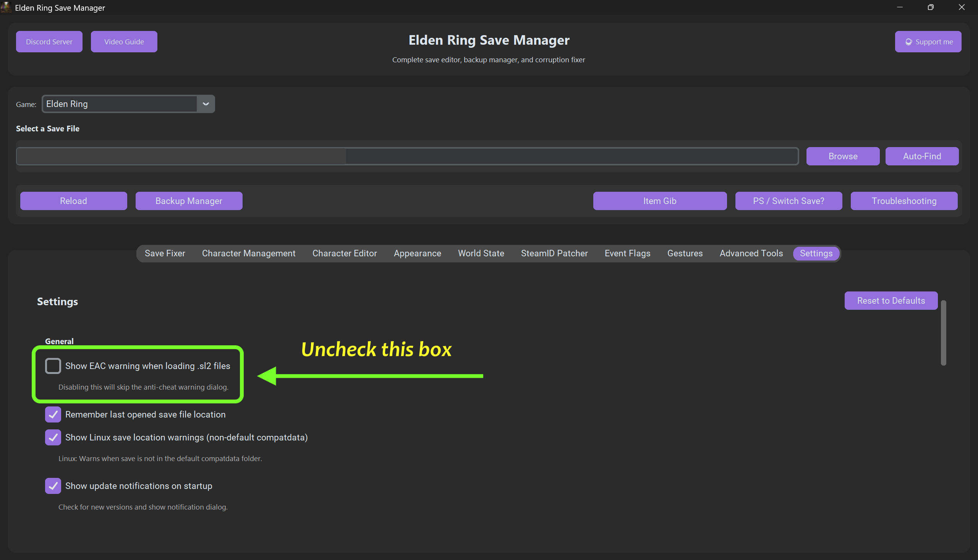
Task: Click the 'General' section heading
Action: [59, 341]
